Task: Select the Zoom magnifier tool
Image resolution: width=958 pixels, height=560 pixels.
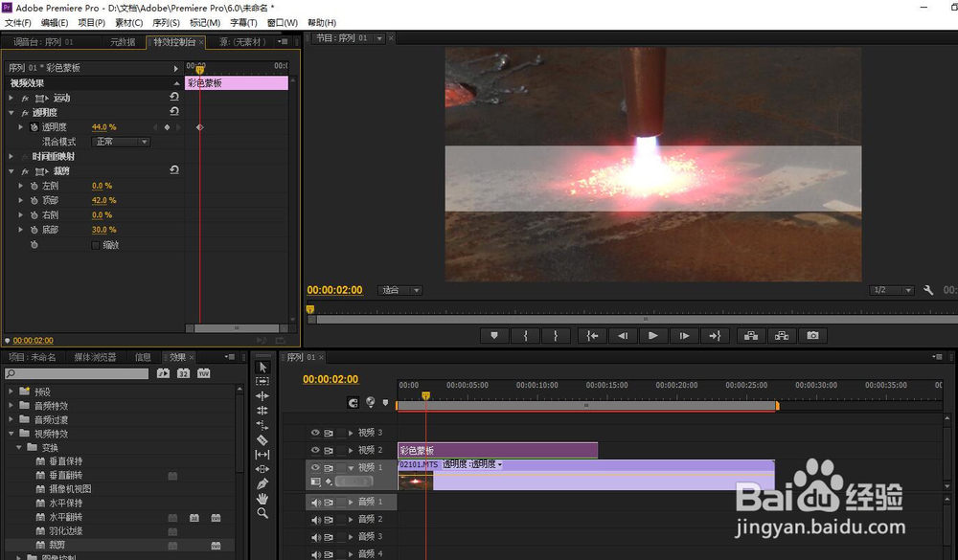Action: 262,513
